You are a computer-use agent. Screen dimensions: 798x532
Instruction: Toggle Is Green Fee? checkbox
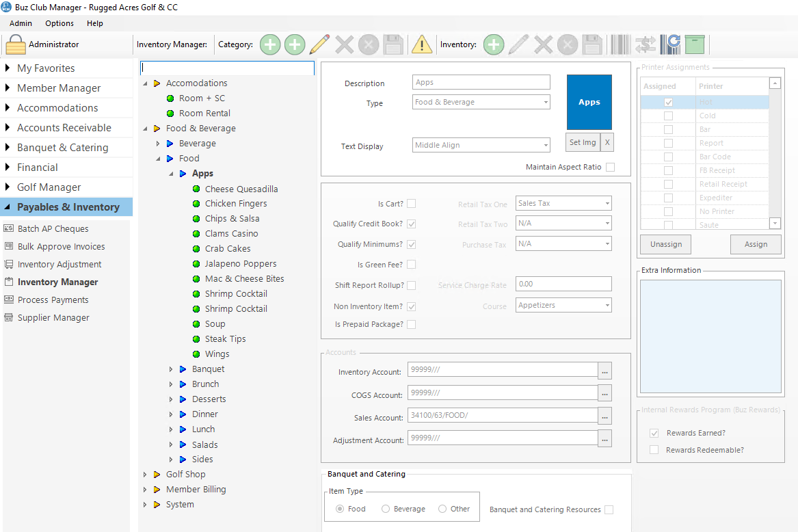point(411,264)
